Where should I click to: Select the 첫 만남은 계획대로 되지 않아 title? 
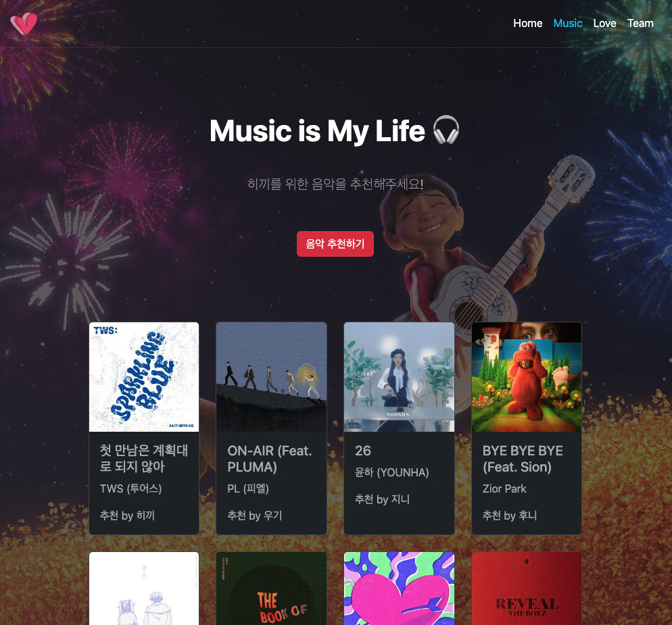pos(143,458)
